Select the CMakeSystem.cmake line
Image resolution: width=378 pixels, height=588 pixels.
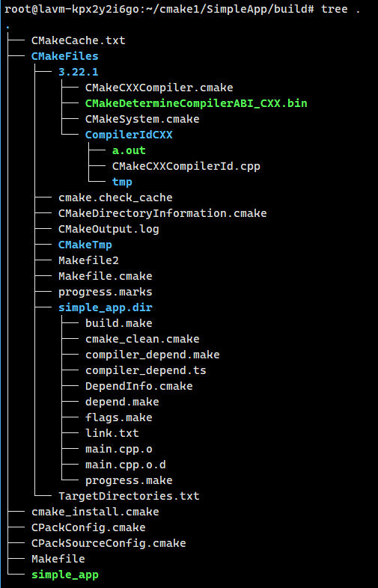[x=142, y=119]
